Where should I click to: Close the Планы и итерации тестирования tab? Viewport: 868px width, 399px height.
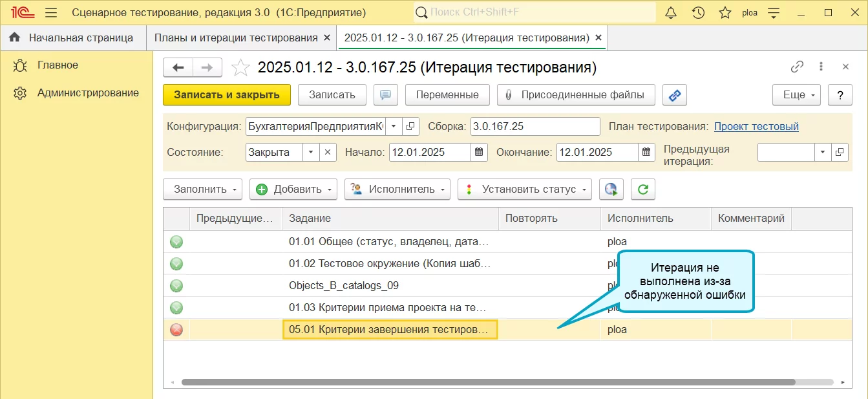(326, 38)
